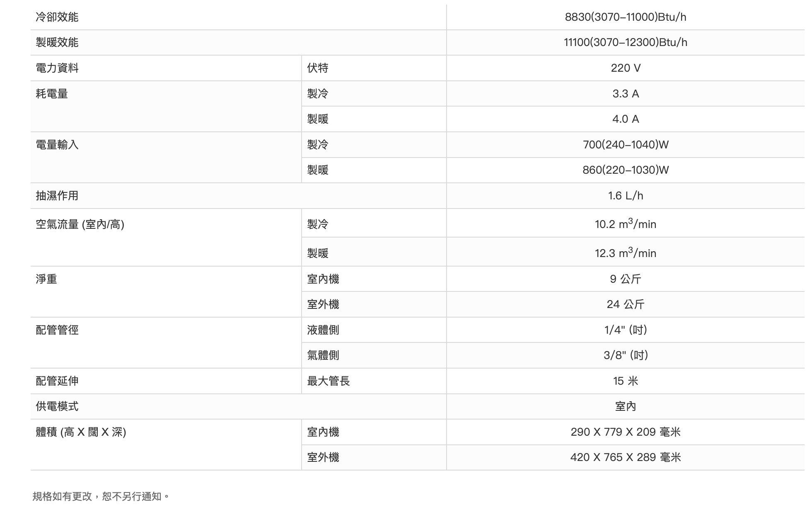Image resolution: width=812 pixels, height=524 pixels.
Task: Click the 1.6 L/h dehumidification value
Action: coord(625,196)
